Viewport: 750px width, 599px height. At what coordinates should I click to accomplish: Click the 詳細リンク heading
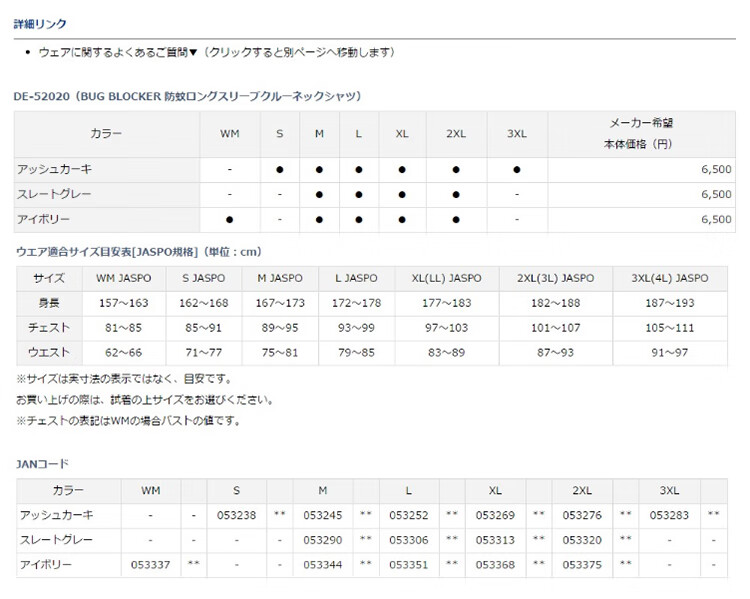click(40, 24)
